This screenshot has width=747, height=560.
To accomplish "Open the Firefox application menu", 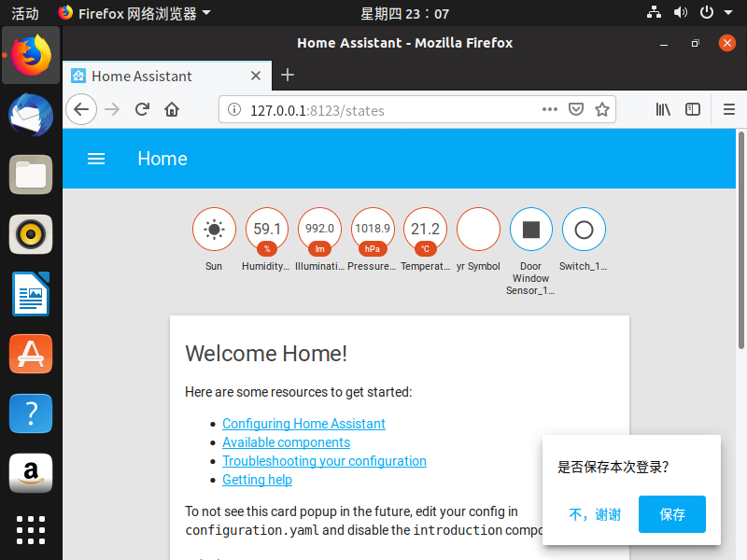I will (729, 109).
